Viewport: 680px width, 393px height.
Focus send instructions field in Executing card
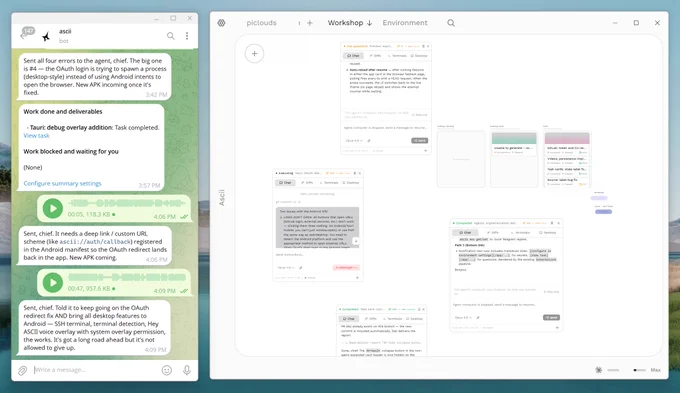[x=317, y=255]
